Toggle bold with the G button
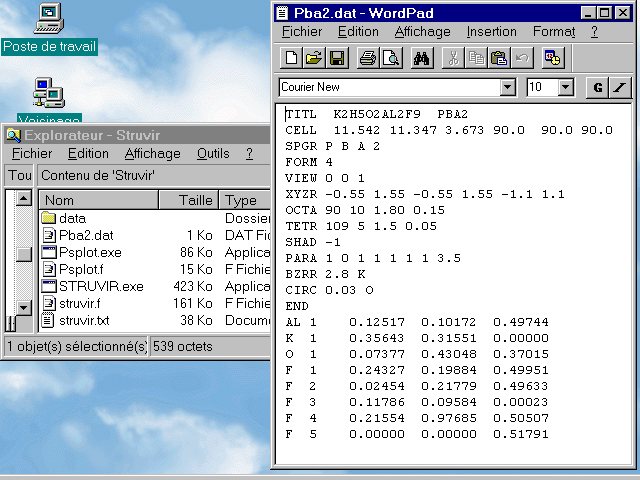The image size is (640, 480). (x=597, y=87)
